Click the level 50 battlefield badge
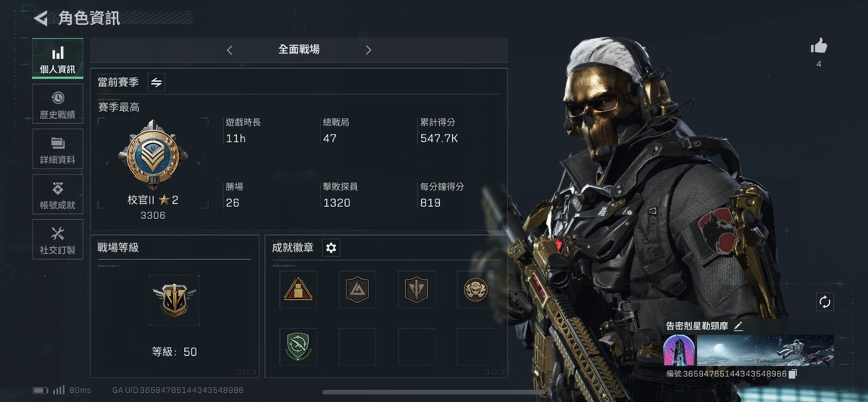The height and width of the screenshot is (402, 868). point(174,300)
